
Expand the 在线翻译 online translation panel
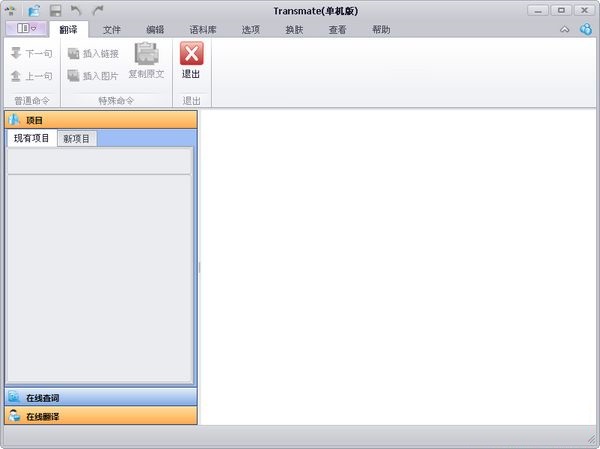point(100,416)
